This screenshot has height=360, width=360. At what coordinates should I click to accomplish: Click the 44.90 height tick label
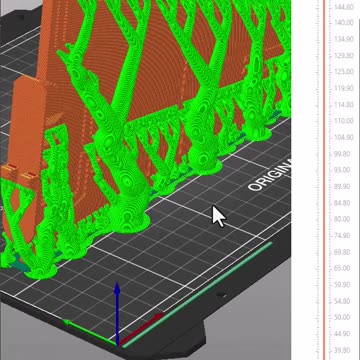[x=342, y=334]
